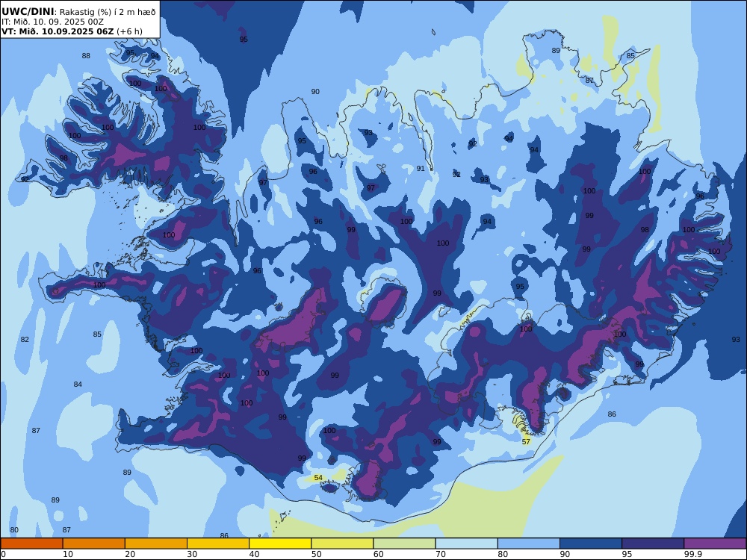
Task: Click the legend tick label '60'
Action: tap(378, 554)
